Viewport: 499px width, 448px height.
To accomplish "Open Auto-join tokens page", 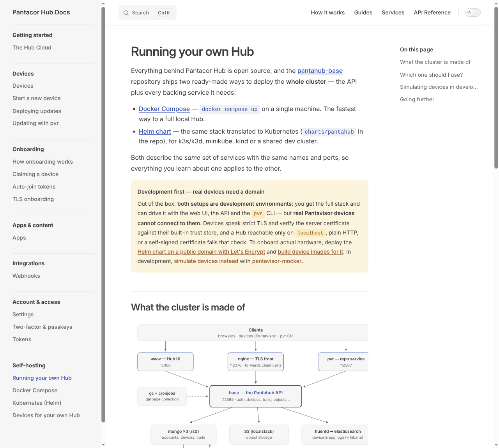I will point(34,187).
